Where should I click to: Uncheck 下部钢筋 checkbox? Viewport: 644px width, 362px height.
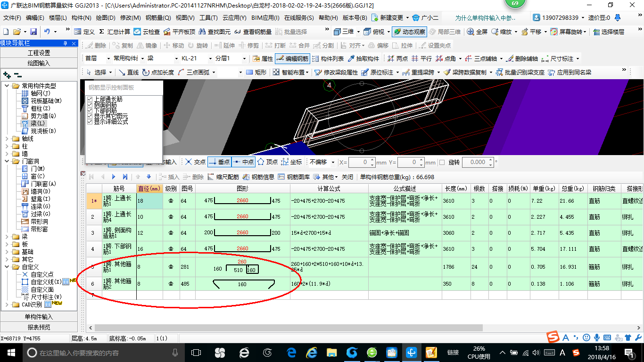tap(90, 111)
